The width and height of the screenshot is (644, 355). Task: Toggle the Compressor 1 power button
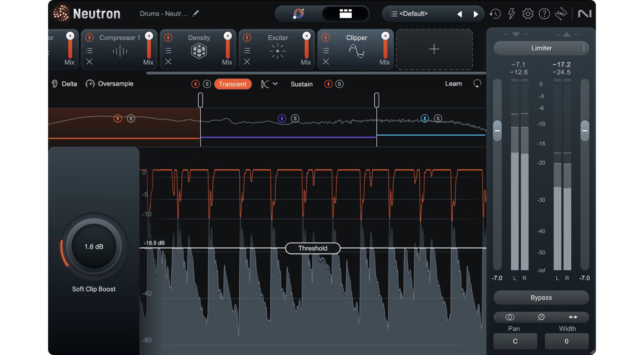[x=89, y=38]
